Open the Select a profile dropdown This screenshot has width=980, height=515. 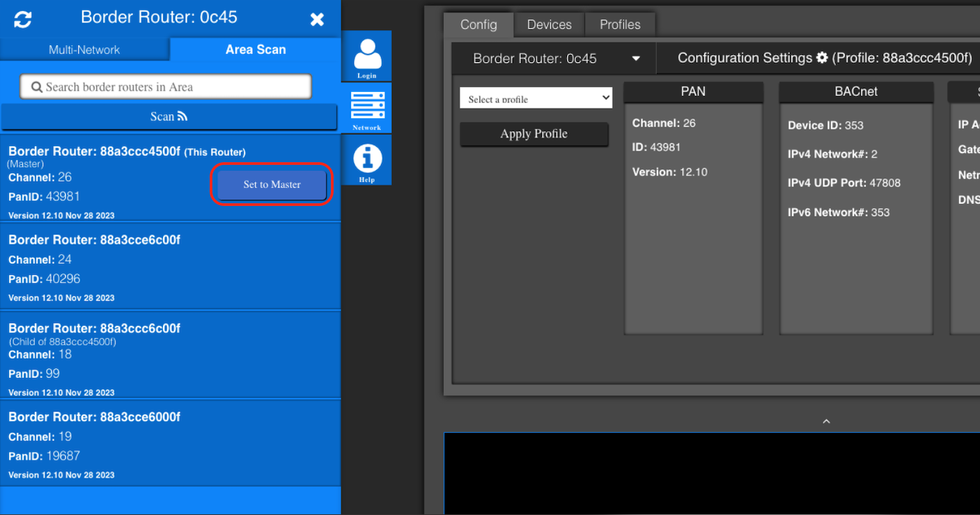[x=536, y=99]
